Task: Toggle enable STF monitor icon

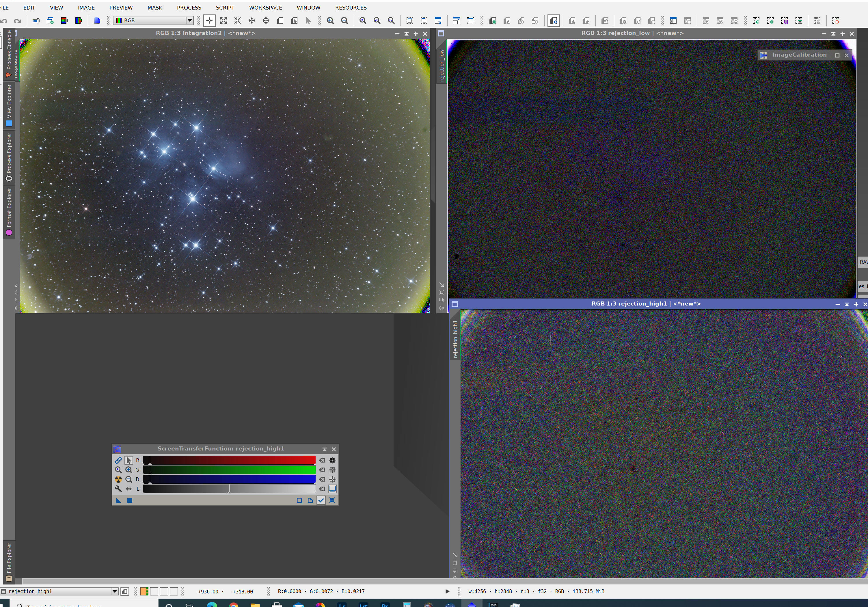Action: (x=332, y=489)
